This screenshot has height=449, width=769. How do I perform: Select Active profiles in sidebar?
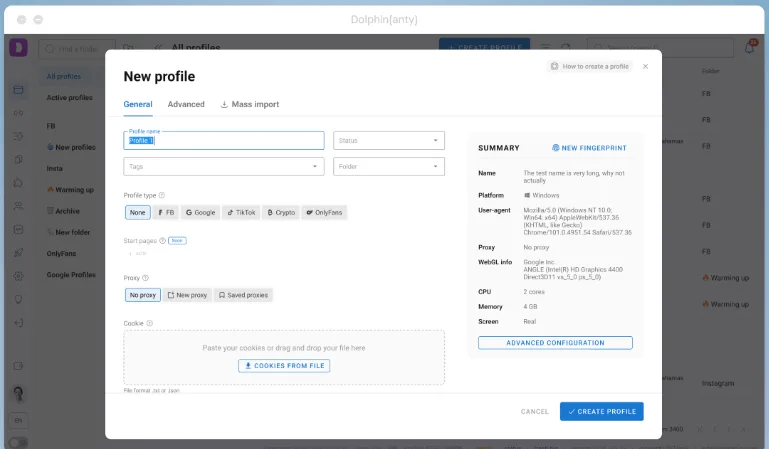click(70, 98)
